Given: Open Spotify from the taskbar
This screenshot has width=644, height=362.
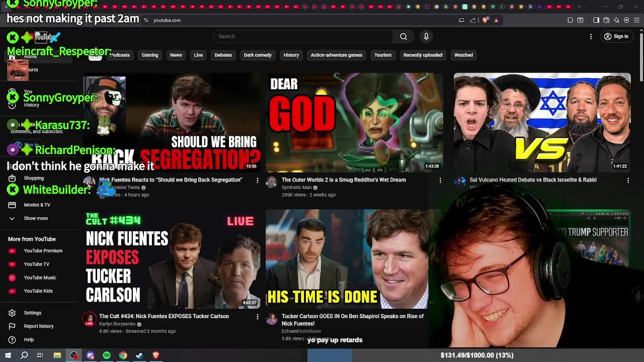Looking at the screenshot, I should coord(107,355).
